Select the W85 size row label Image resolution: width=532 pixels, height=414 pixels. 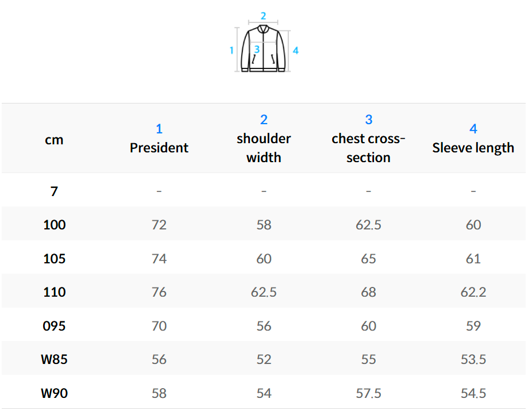tap(55, 360)
